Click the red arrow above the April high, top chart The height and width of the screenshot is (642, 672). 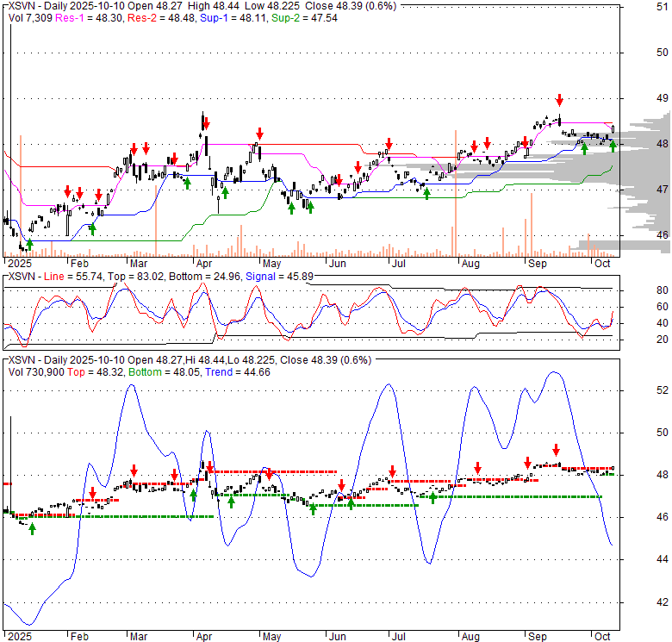(208, 123)
